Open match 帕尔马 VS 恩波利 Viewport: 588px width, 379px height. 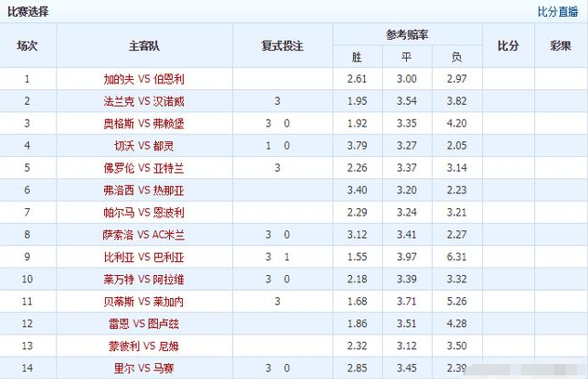[x=144, y=212]
